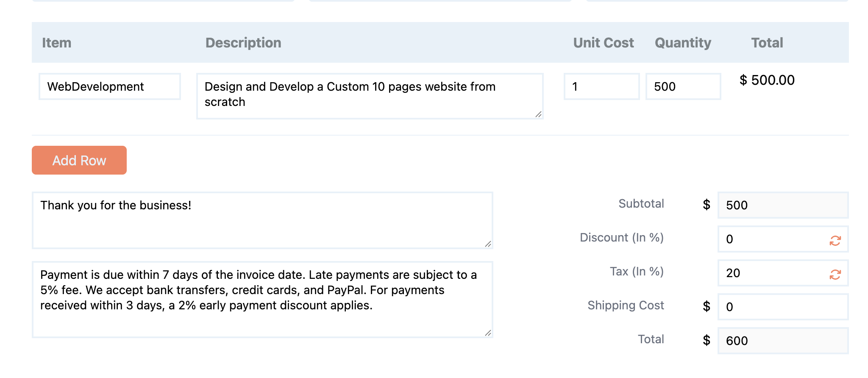Click the Subtotal amount field
The height and width of the screenshot is (378, 868).
[782, 205]
